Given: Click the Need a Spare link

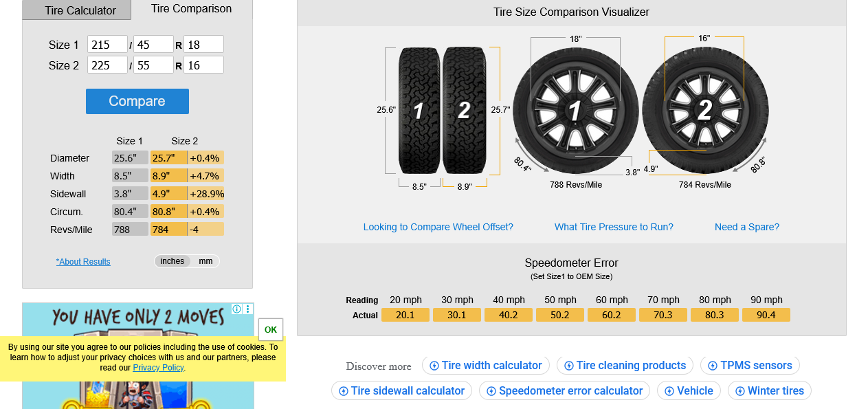Looking at the screenshot, I should click(x=746, y=227).
